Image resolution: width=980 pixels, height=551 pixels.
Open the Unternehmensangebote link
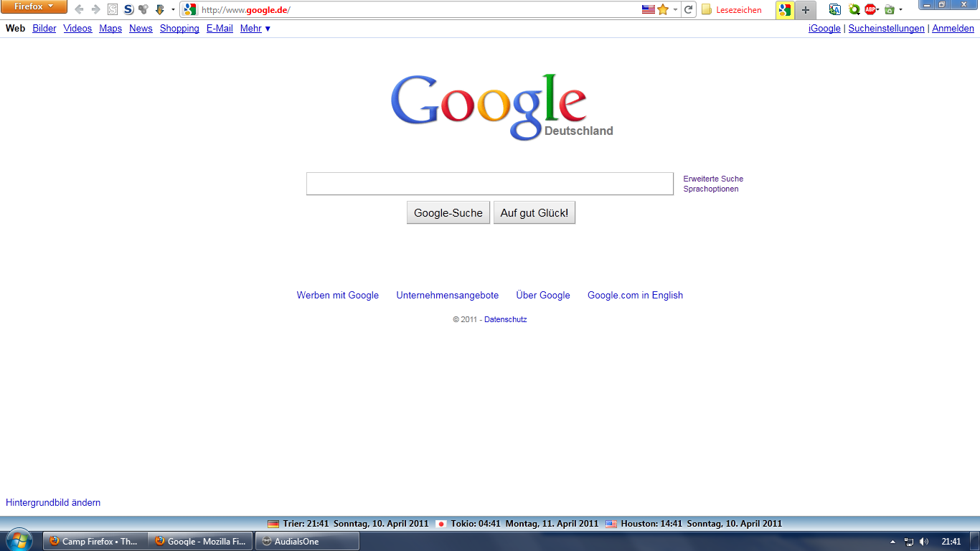point(448,296)
